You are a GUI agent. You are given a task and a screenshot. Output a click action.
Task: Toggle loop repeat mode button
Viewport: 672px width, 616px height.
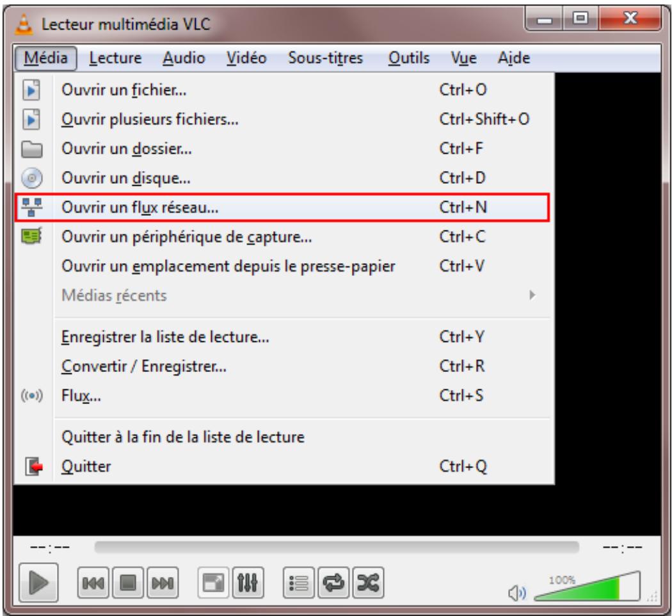tap(333, 583)
